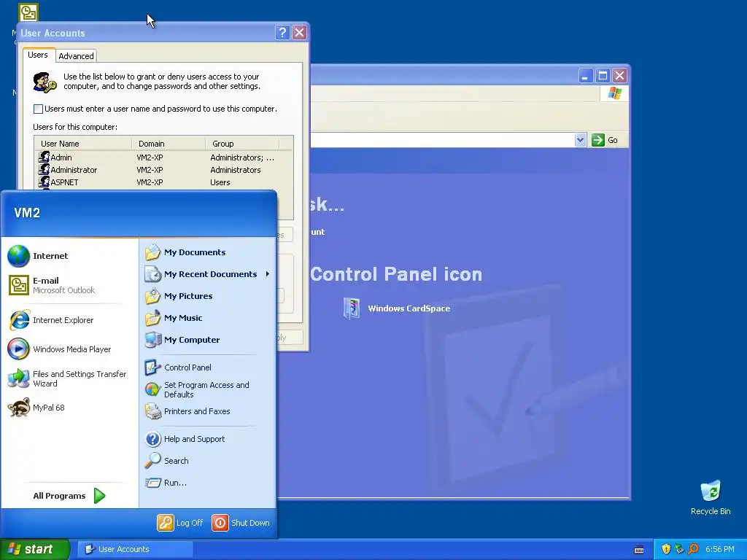This screenshot has width=747, height=560.
Task: Click the Start button
Action: [x=35, y=549]
